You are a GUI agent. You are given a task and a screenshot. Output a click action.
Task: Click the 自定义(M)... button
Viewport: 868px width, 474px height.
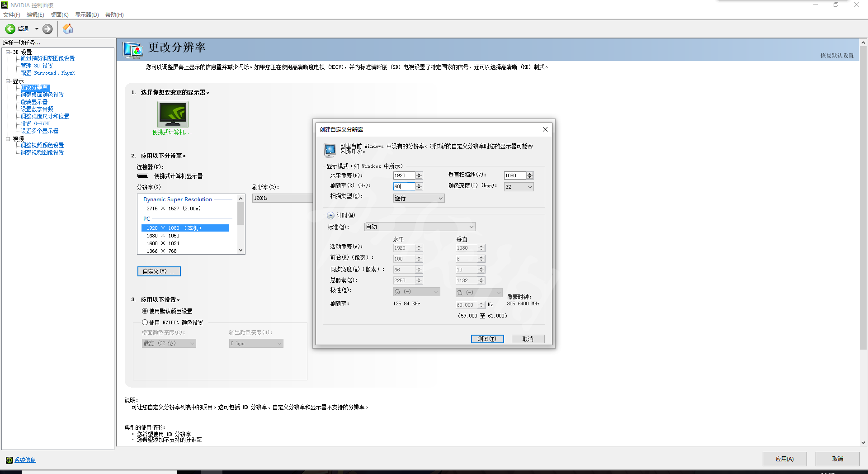tap(159, 271)
